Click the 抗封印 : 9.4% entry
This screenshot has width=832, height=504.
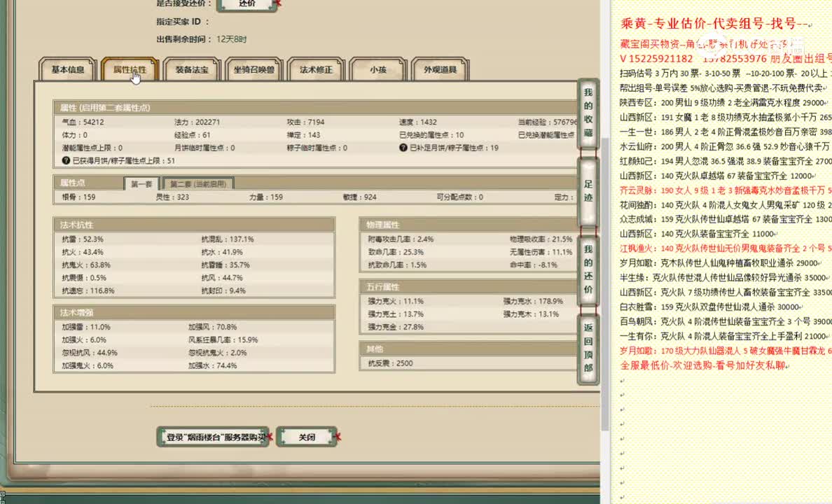(223, 290)
